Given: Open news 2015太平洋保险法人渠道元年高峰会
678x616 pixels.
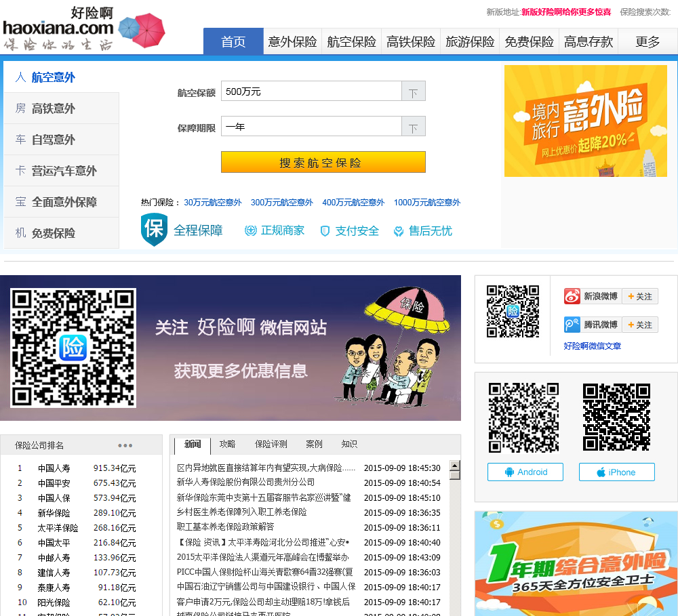Looking at the screenshot, I should coord(263,557).
